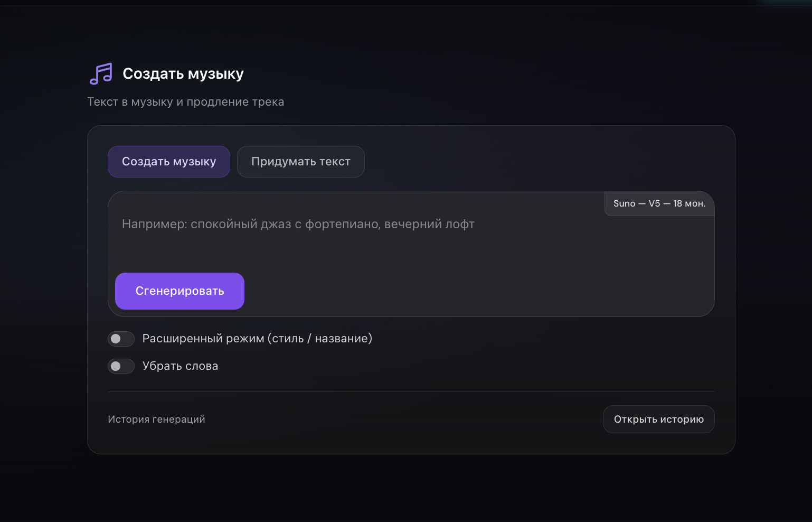Viewport: 812px width, 522px height.
Task: Click the "Создать музыку" page heading
Action: click(x=183, y=74)
